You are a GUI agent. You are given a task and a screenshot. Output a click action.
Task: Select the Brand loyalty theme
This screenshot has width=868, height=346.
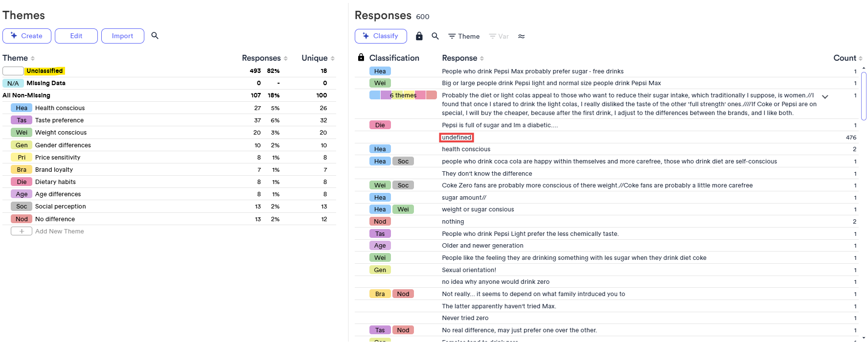click(x=54, y=169)
